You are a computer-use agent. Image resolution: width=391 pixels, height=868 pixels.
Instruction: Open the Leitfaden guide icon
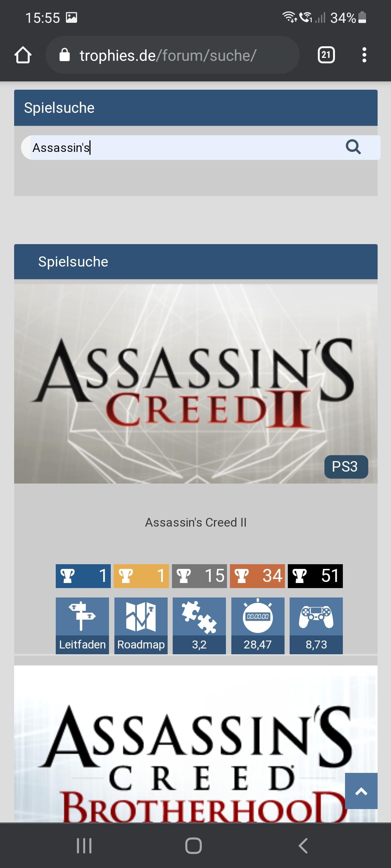pyautogui.click(x=82, y=626)
